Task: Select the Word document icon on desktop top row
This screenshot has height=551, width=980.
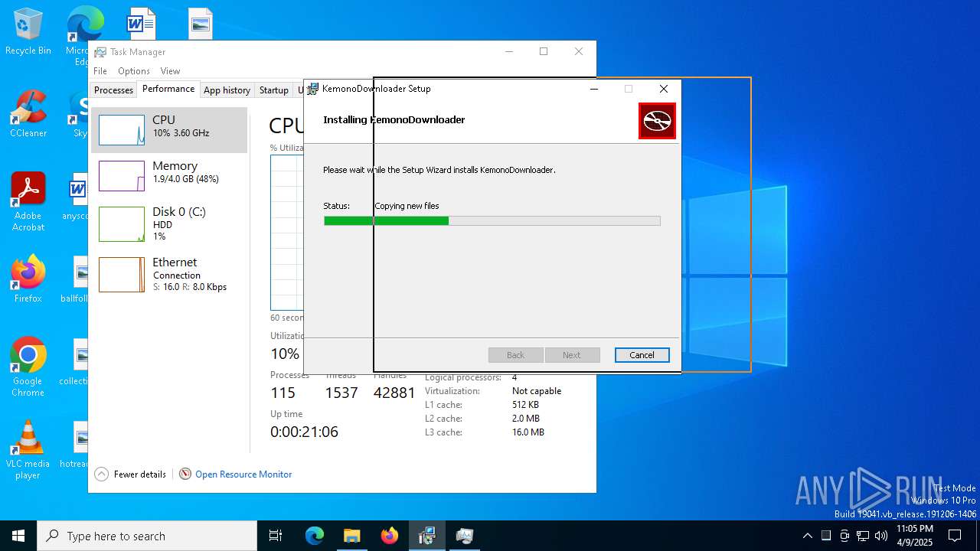Action: 141,23
